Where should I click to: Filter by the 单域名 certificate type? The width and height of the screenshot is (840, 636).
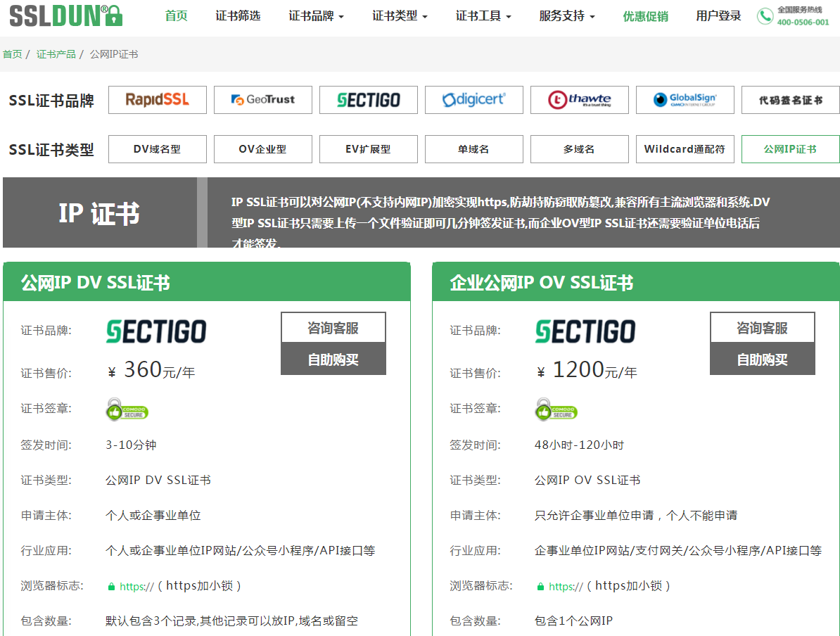(474, 149)
